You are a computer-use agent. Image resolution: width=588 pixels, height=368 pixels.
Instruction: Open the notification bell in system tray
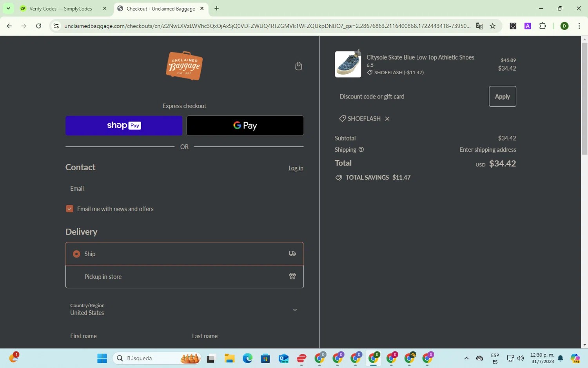pos(561,358)
